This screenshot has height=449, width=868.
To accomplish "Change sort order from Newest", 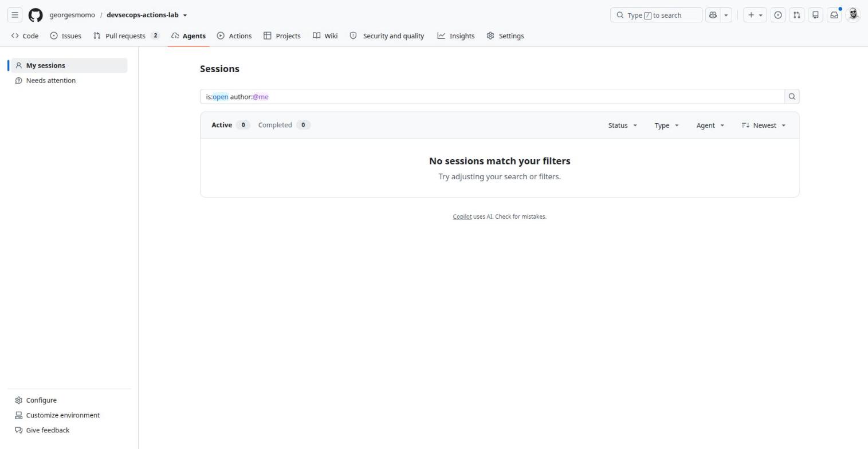I will pyautogui.click(x=764, y=125).
